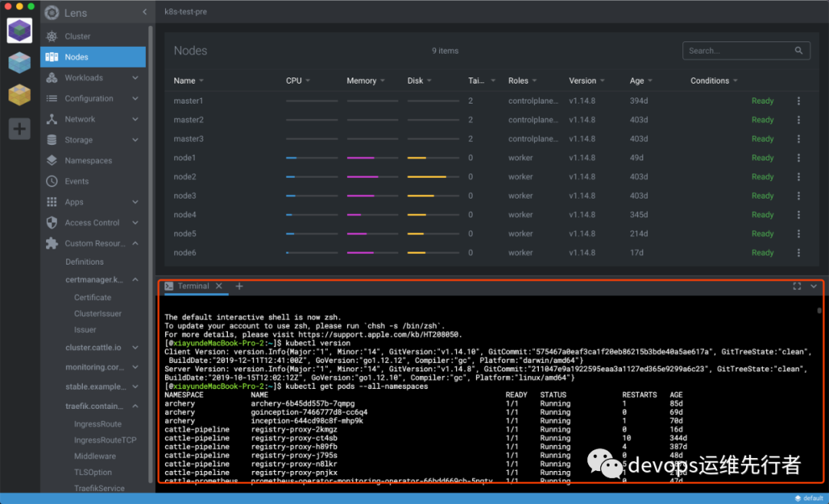Open the actions menu for node3
The height and width of the screenshot is (504, 829).
[x=798, y=196]
